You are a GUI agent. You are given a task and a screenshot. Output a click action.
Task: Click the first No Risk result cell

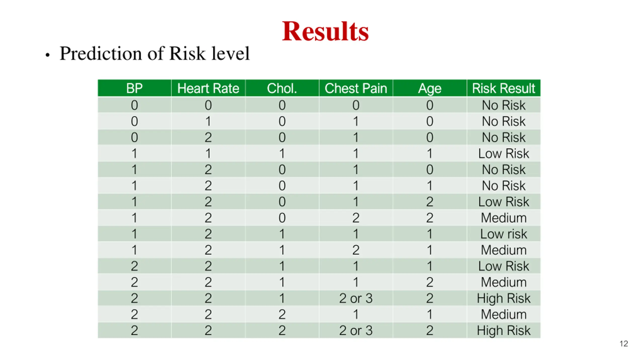click(504, 105)
